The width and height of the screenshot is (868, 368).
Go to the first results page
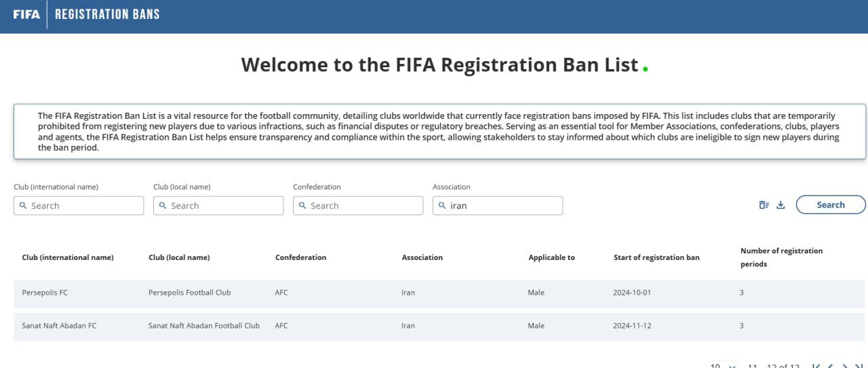[816, 366]
